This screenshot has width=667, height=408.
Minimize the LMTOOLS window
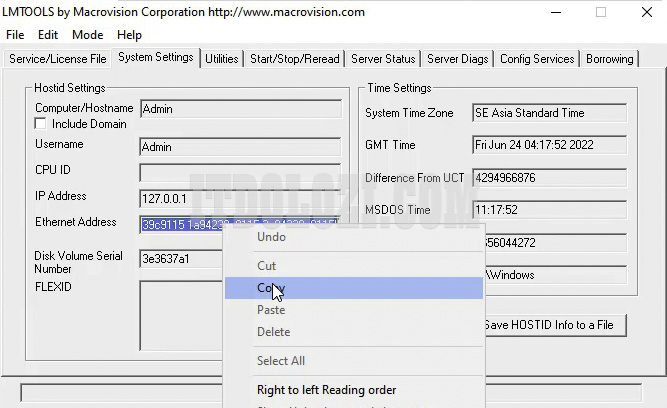tap(556, 12)
